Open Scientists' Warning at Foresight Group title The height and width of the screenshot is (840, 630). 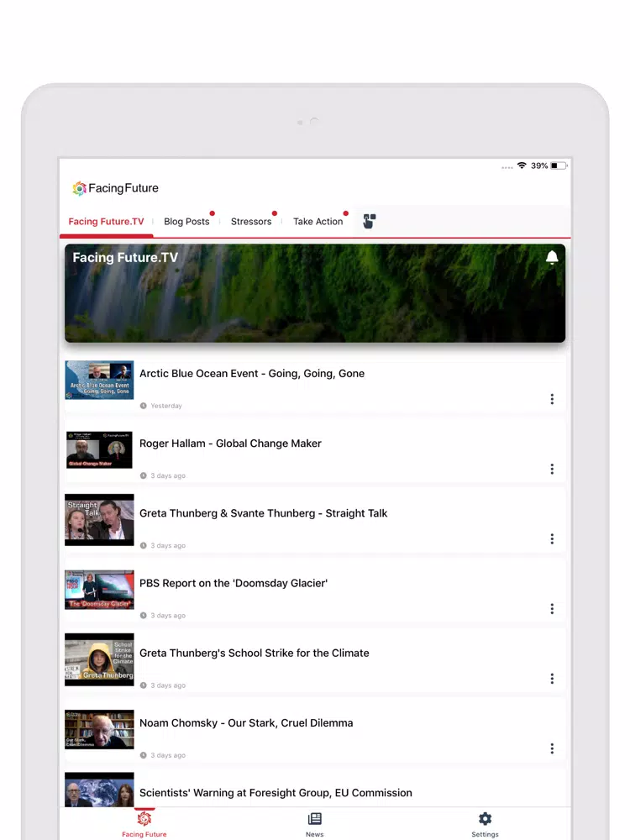pos(276,793)
